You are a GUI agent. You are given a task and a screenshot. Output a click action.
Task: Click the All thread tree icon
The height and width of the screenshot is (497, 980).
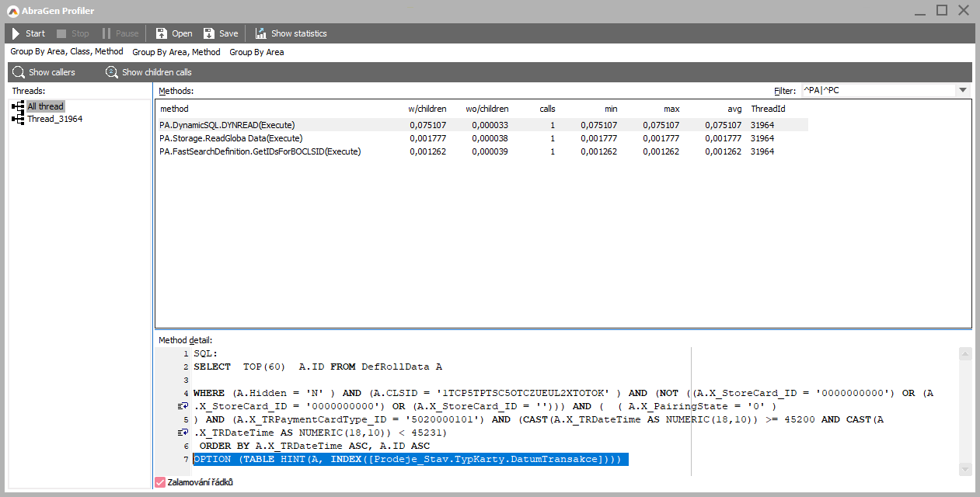[18, 106]
